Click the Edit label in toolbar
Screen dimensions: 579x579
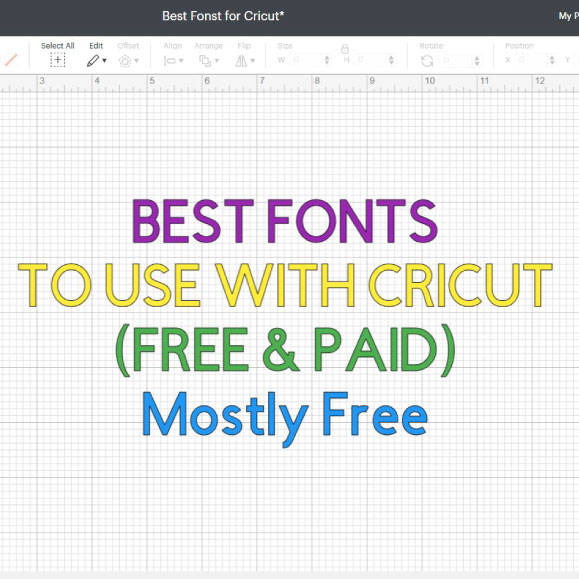point(96,46)
